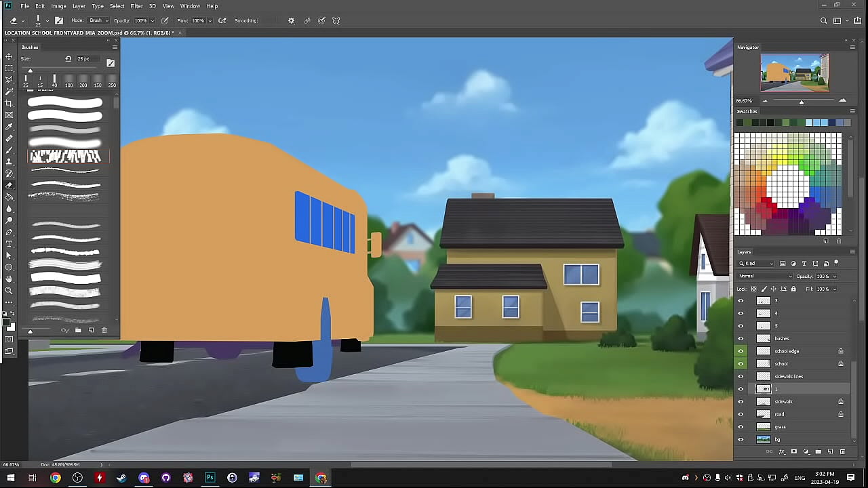Hide the sidewalk lines layer
This screenshot has width=868, height=488.
741,376
